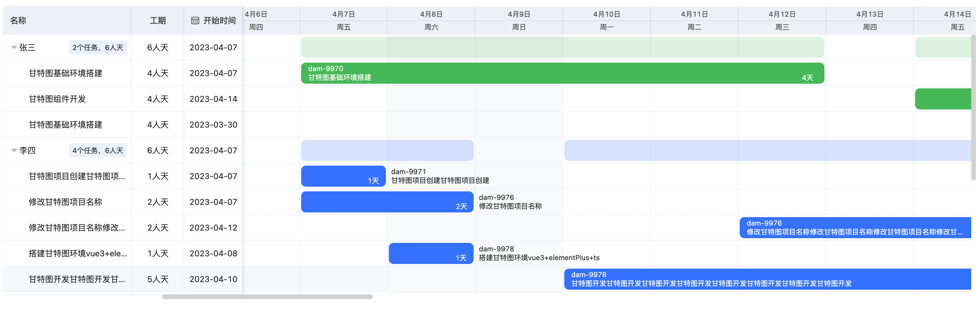This screenshot has height=309, width=980.
Task: Click the light green 张三 summary bar
Action: coord(562,47)
